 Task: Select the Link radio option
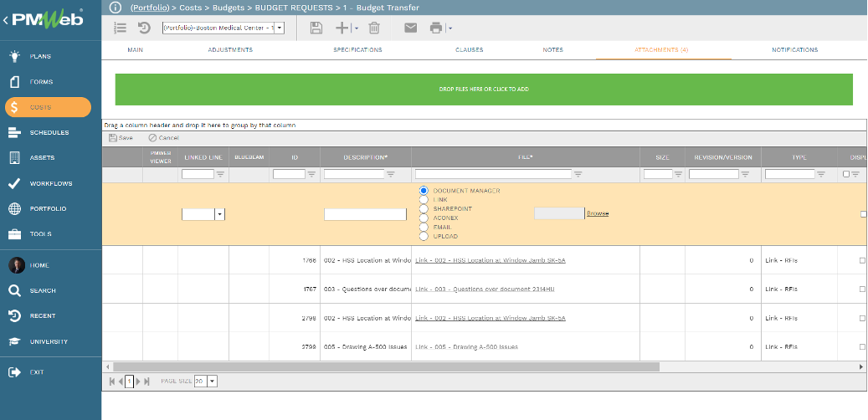pyautogui.click(x=424, y=200)
